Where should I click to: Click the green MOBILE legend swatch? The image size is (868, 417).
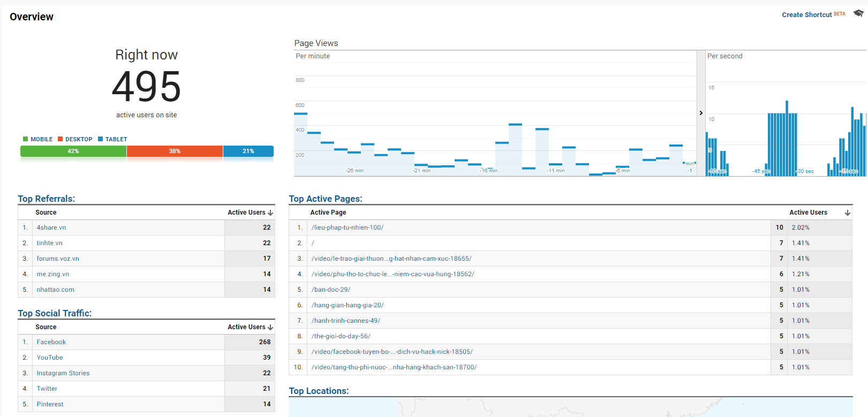[x=26, y=139]
